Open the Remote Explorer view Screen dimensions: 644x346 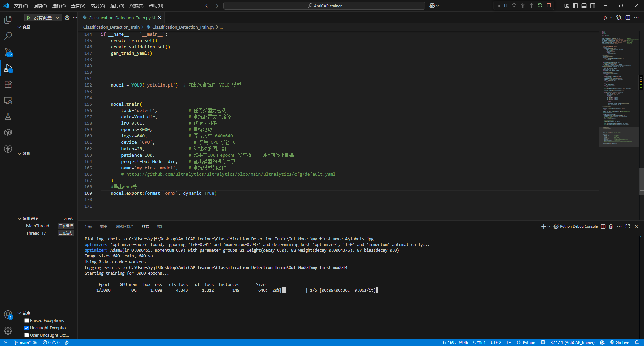click(x=8, y=100)
